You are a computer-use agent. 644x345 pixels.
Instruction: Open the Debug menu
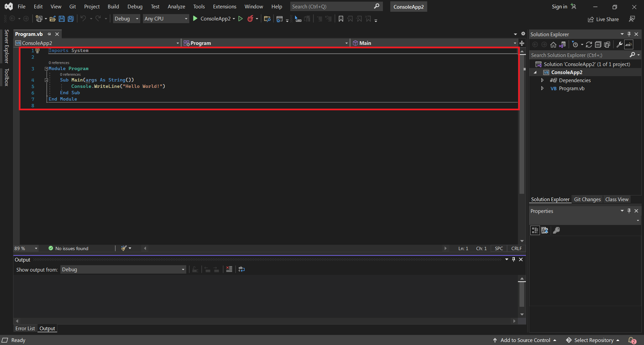(135, 6)
